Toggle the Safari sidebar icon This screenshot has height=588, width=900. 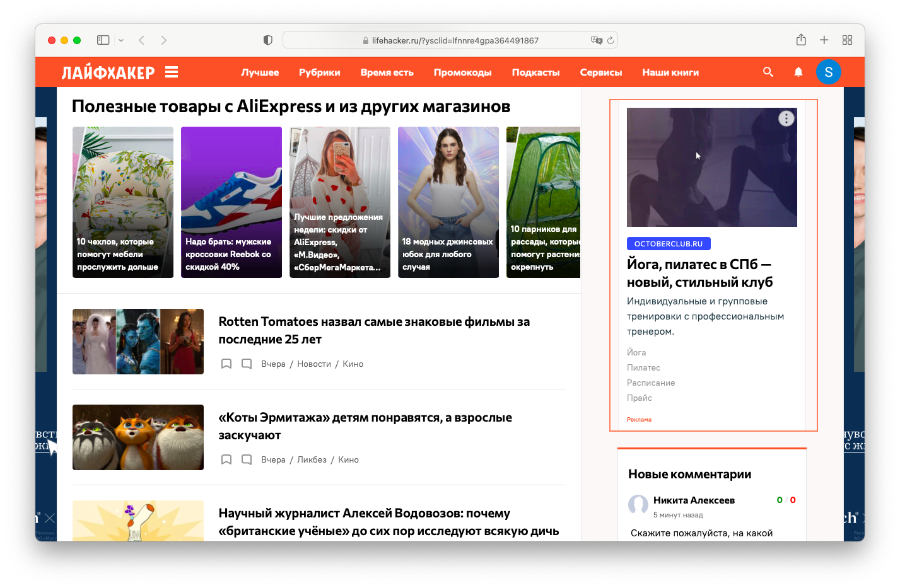[102, 40]
